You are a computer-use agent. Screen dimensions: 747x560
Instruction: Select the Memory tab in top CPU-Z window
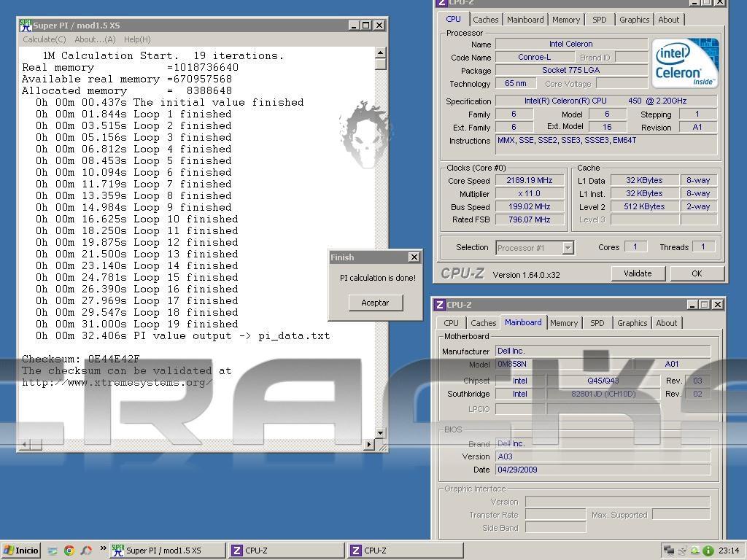[566, 20]
